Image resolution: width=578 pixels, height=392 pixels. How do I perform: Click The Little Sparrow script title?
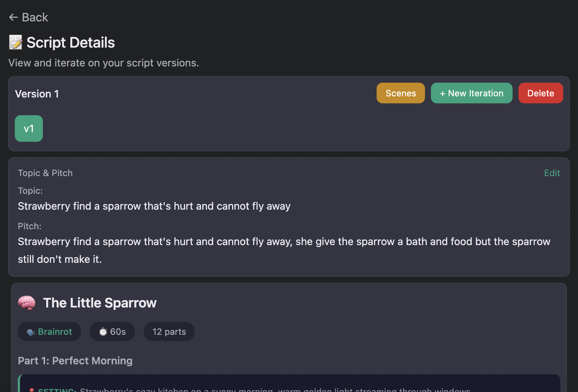pyautogui.click(x=100, y=303)
